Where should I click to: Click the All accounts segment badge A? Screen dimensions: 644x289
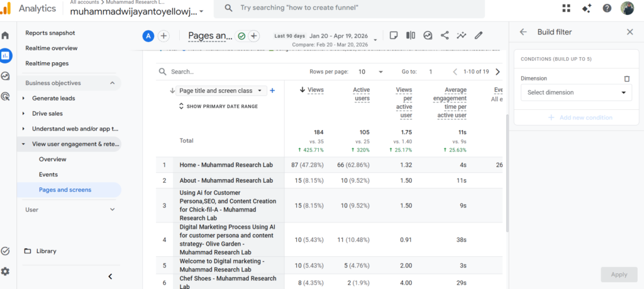tap(148, 36)
